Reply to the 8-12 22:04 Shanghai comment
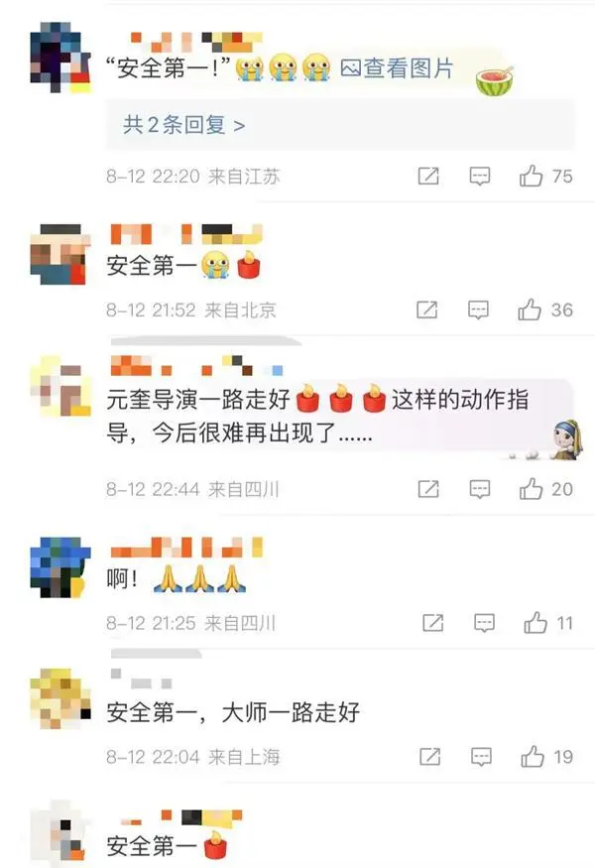Viewport: 595px width, 868px height. tap(481, 757)
